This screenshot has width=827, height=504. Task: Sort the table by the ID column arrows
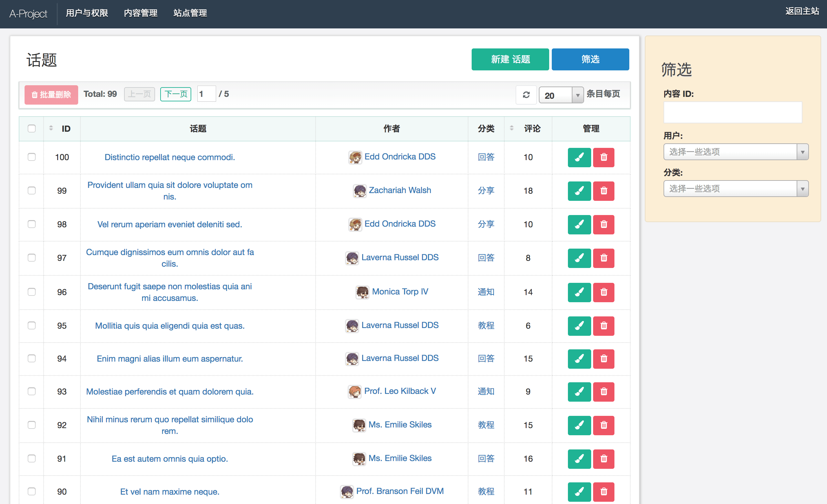(x=51, y=128)
